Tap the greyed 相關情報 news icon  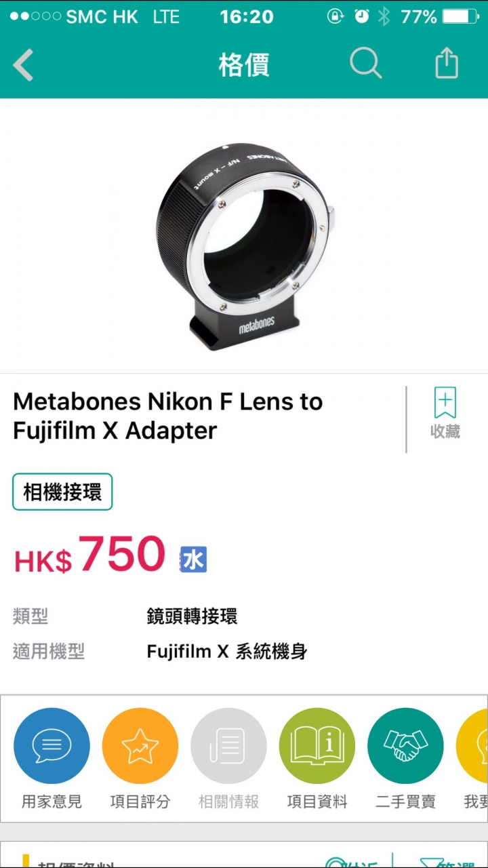coord(228,746)
